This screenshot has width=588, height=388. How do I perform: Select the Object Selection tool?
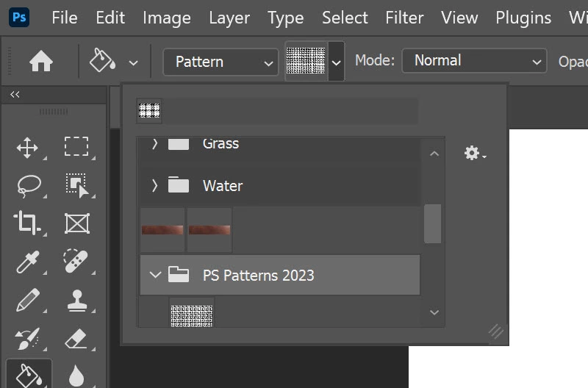(77, 185)
